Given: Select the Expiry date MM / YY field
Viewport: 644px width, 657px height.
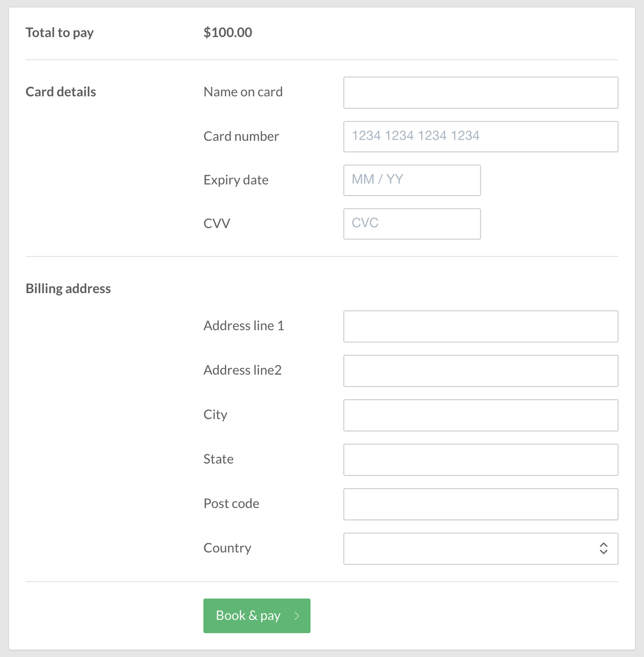Looking at the screenshot, I should tap(412, 180).
